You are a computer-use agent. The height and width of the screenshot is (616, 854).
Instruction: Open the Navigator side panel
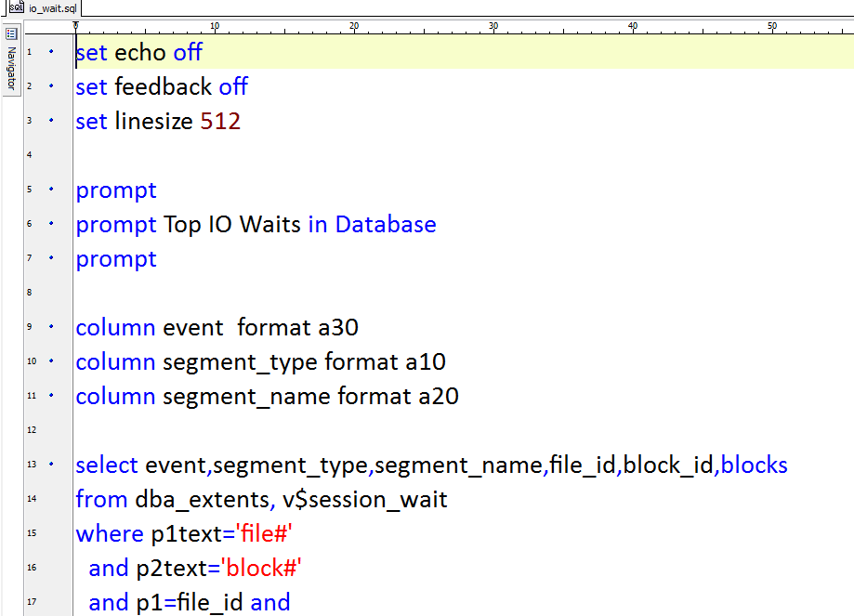(x=11, y=59)
